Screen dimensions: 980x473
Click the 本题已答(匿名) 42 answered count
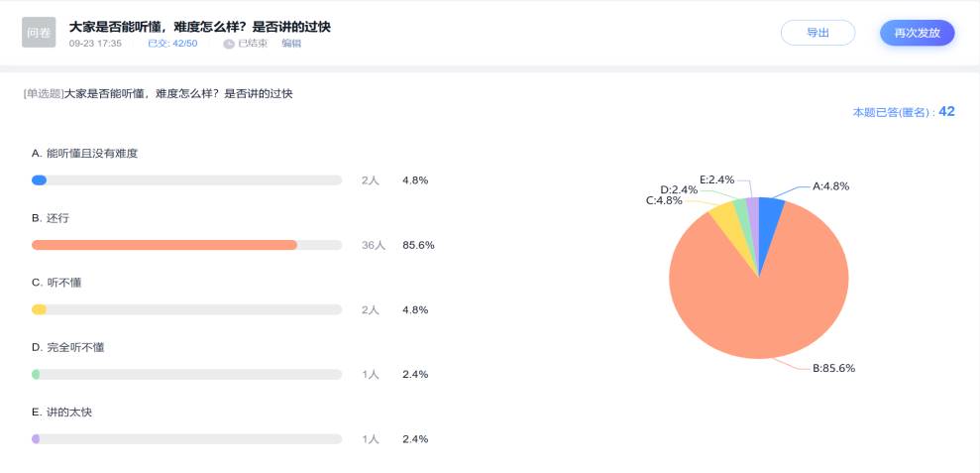[x=903, y=112]
